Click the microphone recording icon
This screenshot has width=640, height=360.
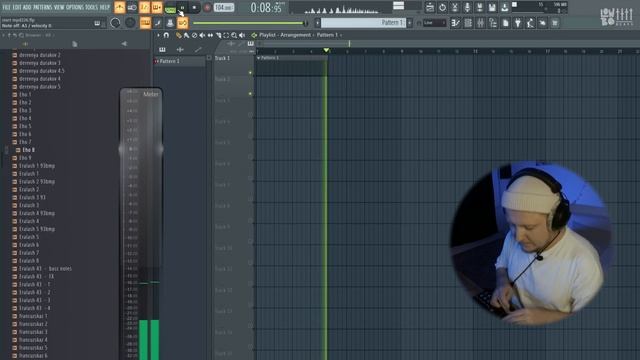(x=467, y=7)
